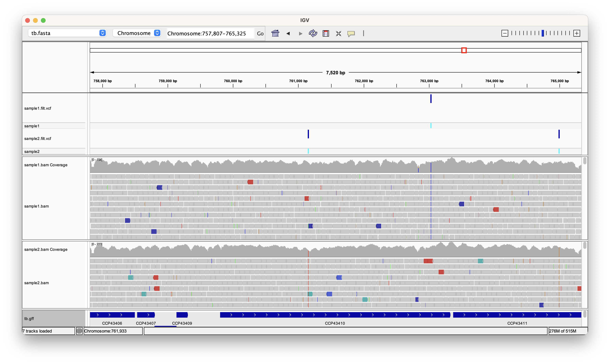This screenshot has height=364, width=610.
Task: Click the sample1.bam panel scrollbar
Action: tap(584, 161)
